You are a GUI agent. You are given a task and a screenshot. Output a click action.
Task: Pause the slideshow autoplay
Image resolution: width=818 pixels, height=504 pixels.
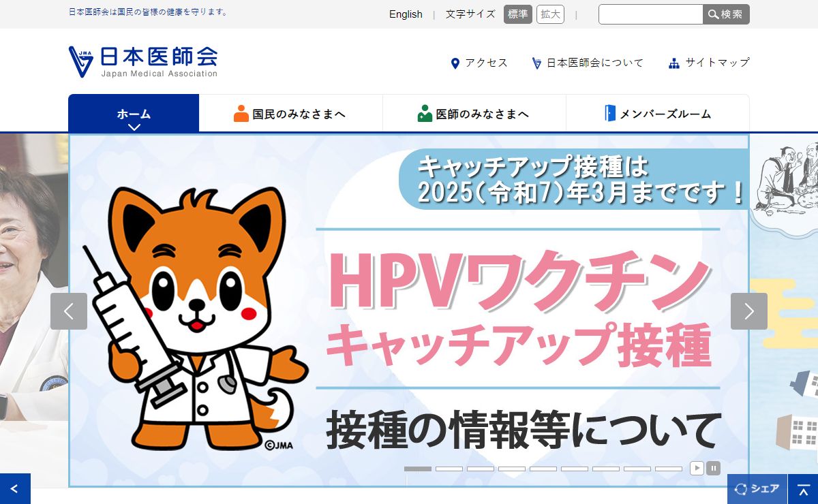[x=713, y=468]
